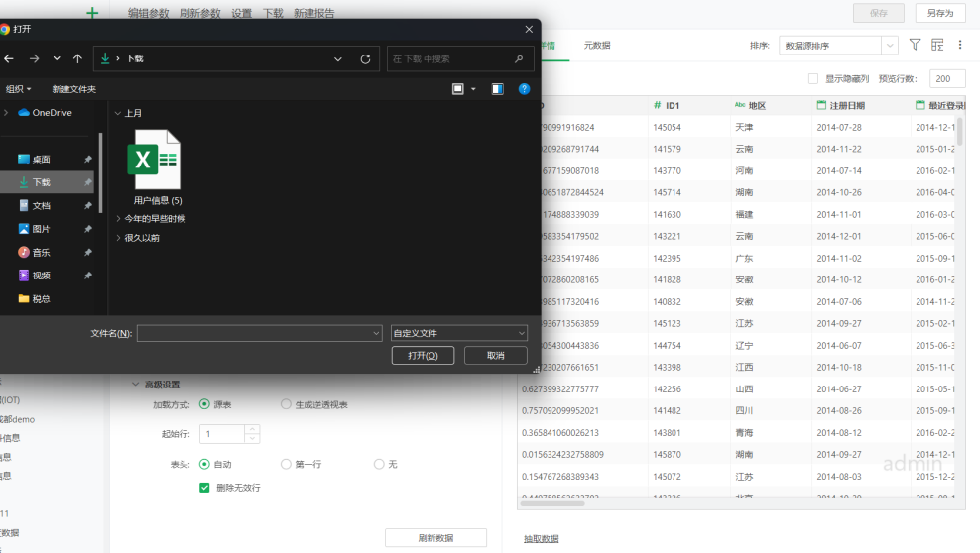Collapse the 高级设置 section

pyautogui.click(x=135, y=385)
